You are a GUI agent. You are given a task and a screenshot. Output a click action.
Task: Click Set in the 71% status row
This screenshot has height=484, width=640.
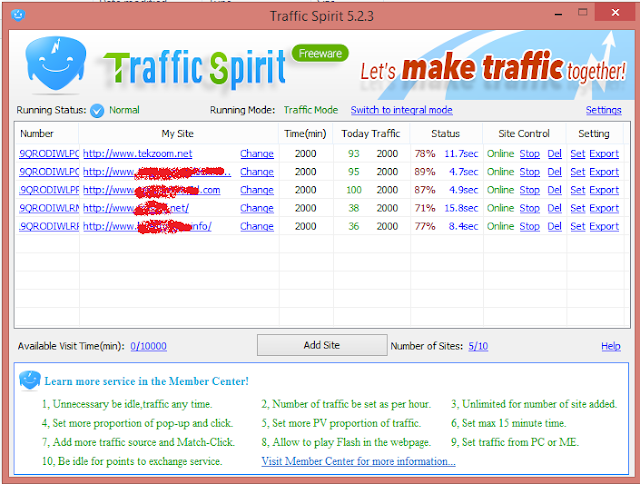[x=578, y=208]
